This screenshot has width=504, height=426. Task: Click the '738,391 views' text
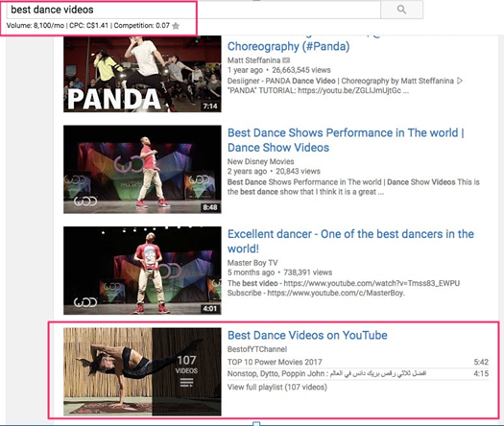(x=307, y=272)
